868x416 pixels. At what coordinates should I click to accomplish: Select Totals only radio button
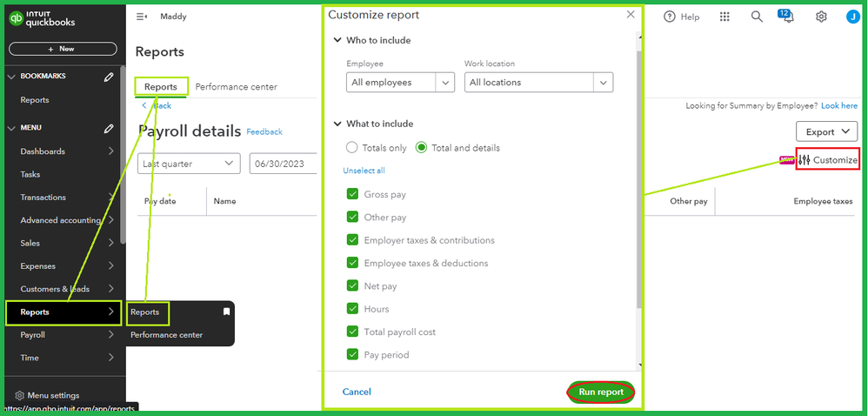[351, 148]
